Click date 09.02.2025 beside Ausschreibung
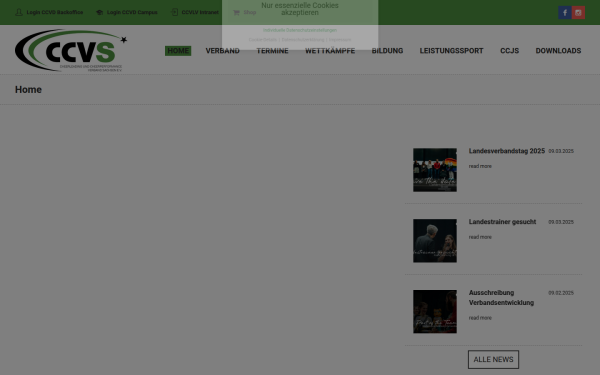 (x=561, y=293)
